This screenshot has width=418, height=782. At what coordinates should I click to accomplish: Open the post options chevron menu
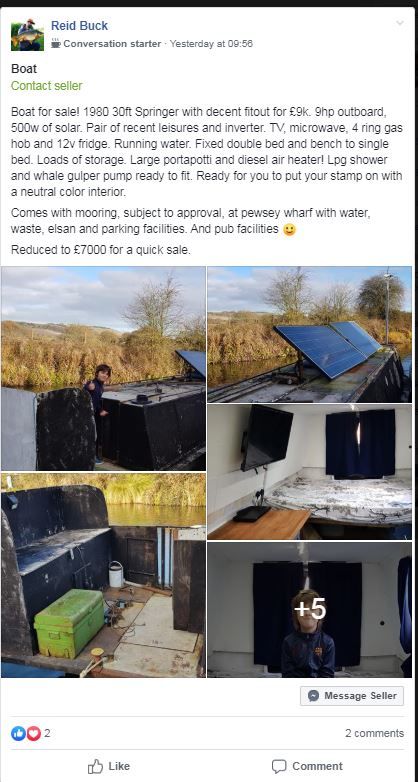coord(400,23)
